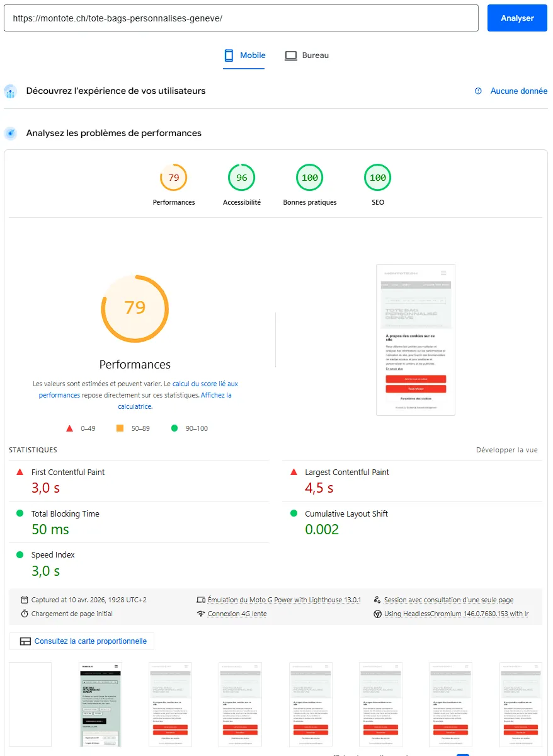Select the Mobile tab
The height and width of the screenshot is (756, 553).
[244, 55]
